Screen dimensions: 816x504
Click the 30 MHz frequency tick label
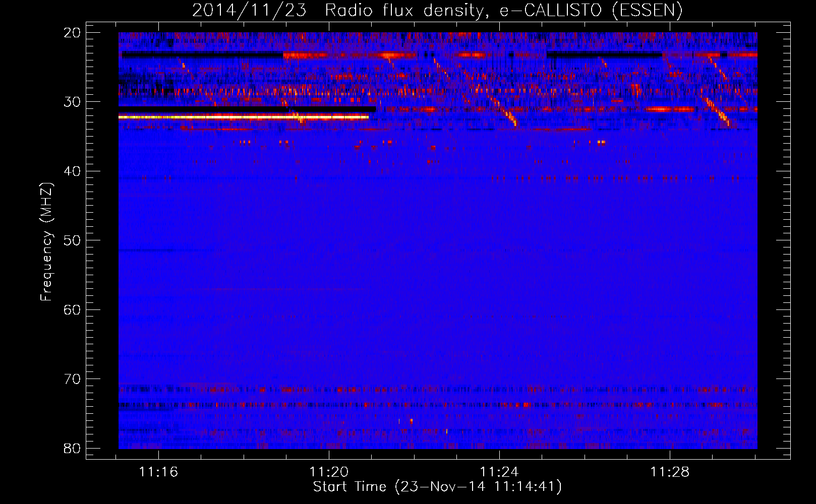pyautogui.click(x=72, y=102)
